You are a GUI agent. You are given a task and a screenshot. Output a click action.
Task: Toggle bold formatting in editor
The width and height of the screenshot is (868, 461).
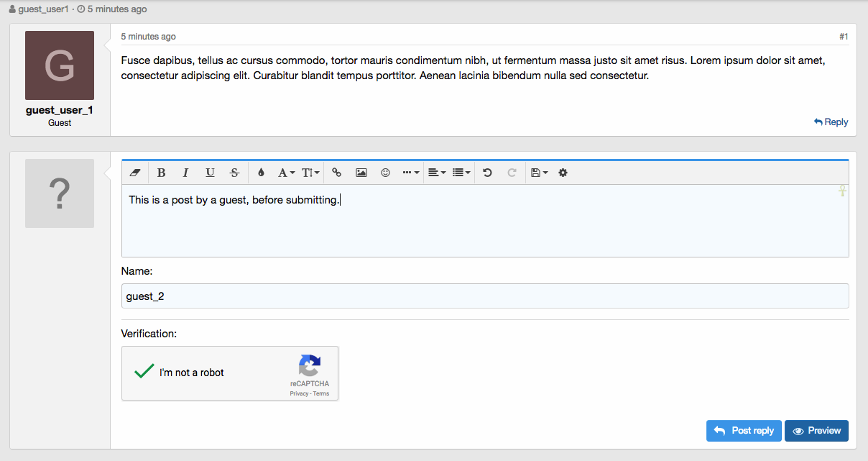(x=161, y=173)
